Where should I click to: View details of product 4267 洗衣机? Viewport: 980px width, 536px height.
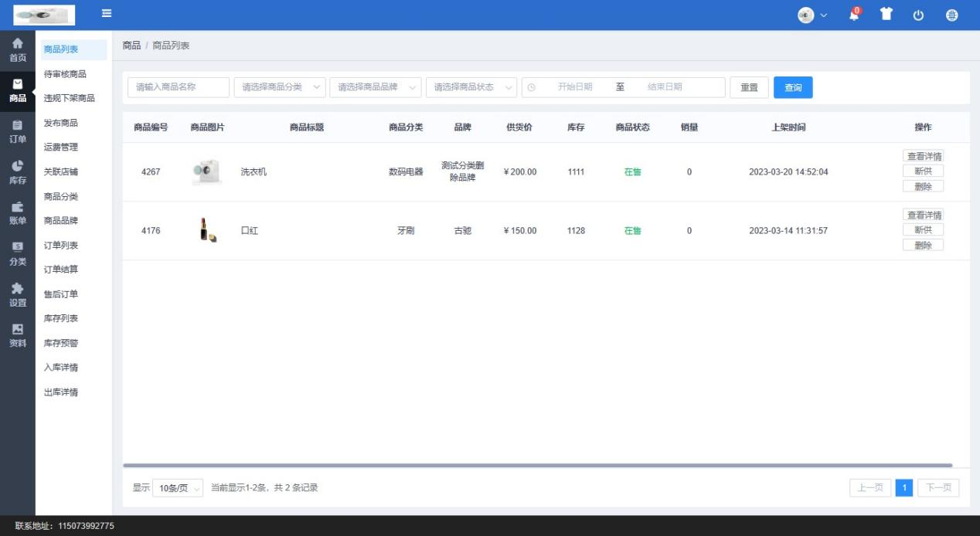tap(923, 156)
